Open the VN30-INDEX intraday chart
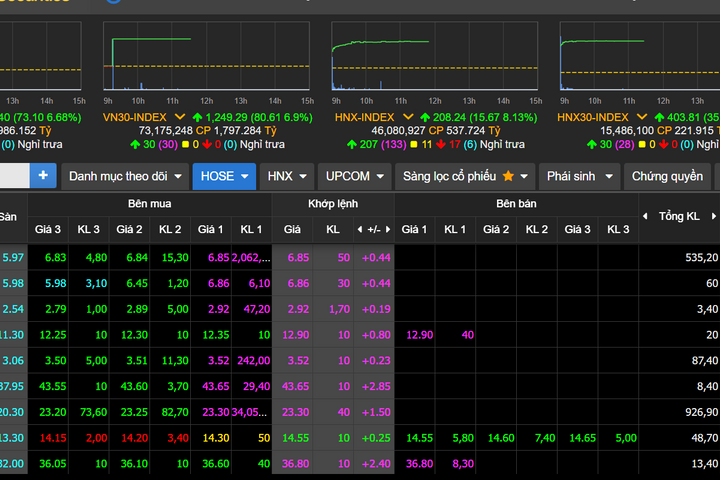The height and width of the screenshot is (480, 720). coord(206,56)
